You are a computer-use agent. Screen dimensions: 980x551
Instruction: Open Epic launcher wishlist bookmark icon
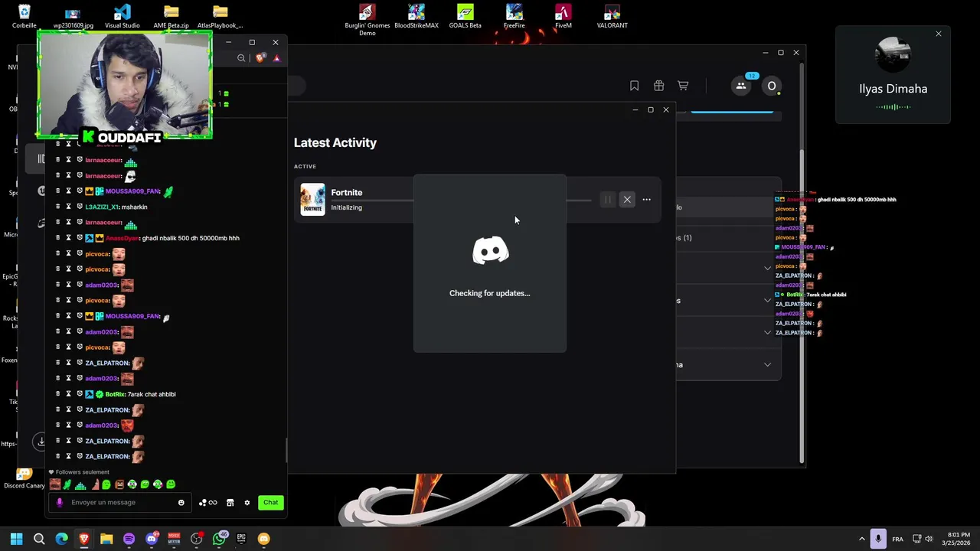[634, 86]
